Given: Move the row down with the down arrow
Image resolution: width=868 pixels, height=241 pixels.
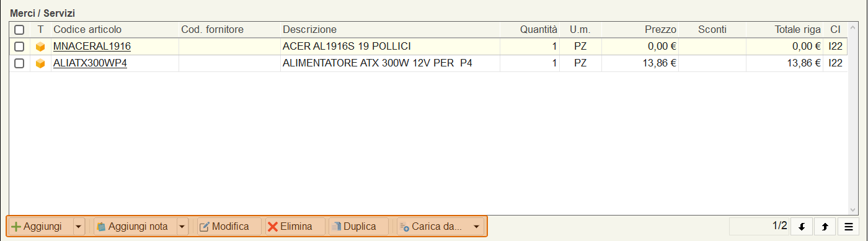Looking at the screenshot, I should (x=802, y=227).
